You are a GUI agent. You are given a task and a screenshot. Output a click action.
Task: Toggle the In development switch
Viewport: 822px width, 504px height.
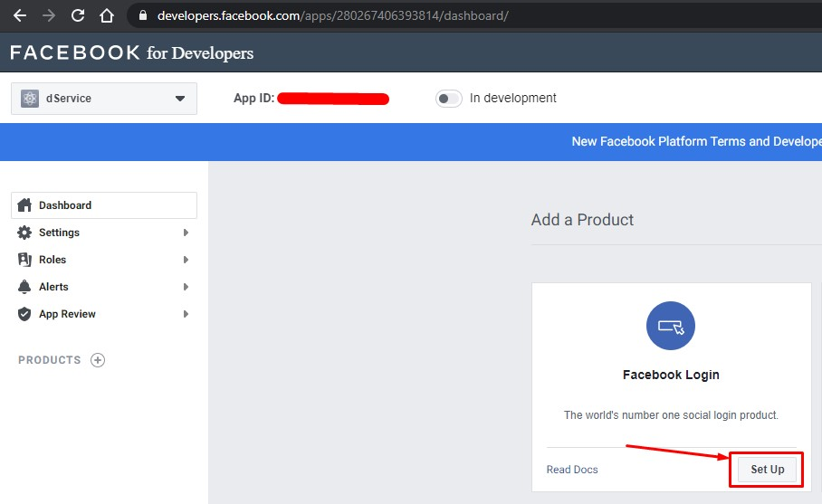coord(449,99)
